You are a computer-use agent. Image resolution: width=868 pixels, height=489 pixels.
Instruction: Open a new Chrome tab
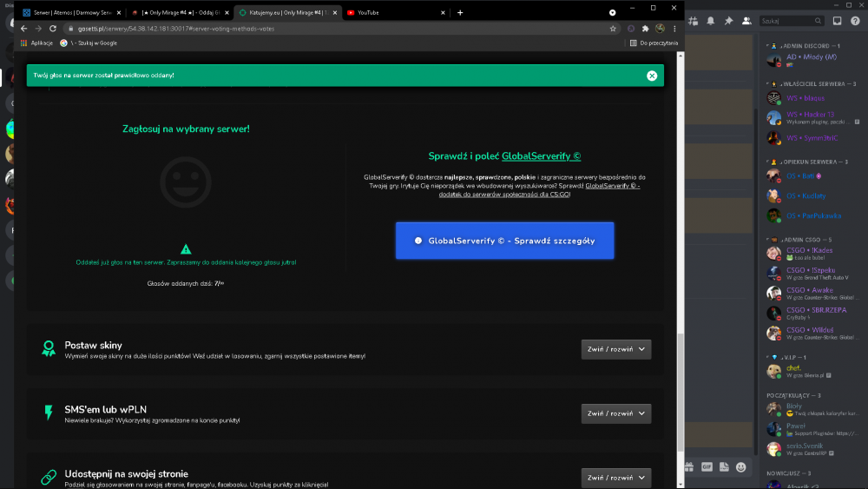[460, 12]
